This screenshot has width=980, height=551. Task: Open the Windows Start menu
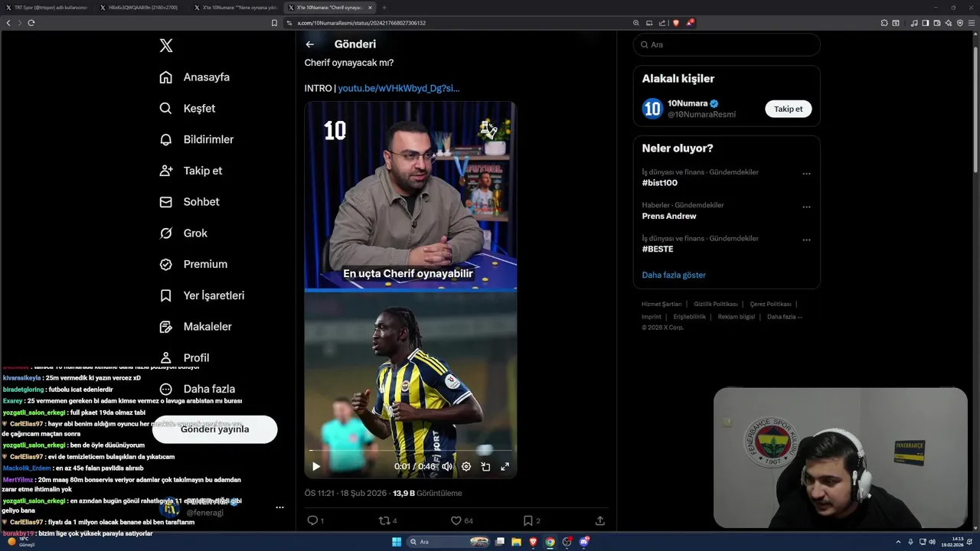point(397,542)
